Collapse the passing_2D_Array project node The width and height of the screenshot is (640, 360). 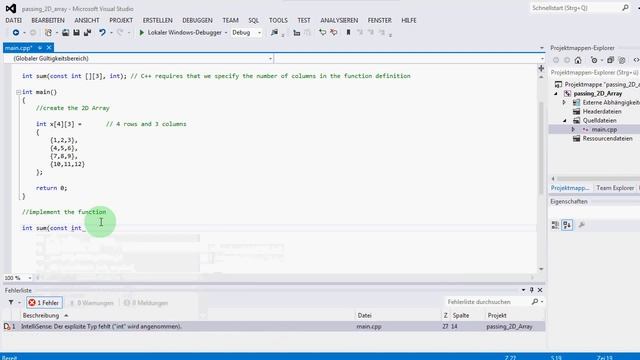pos(556,93)
